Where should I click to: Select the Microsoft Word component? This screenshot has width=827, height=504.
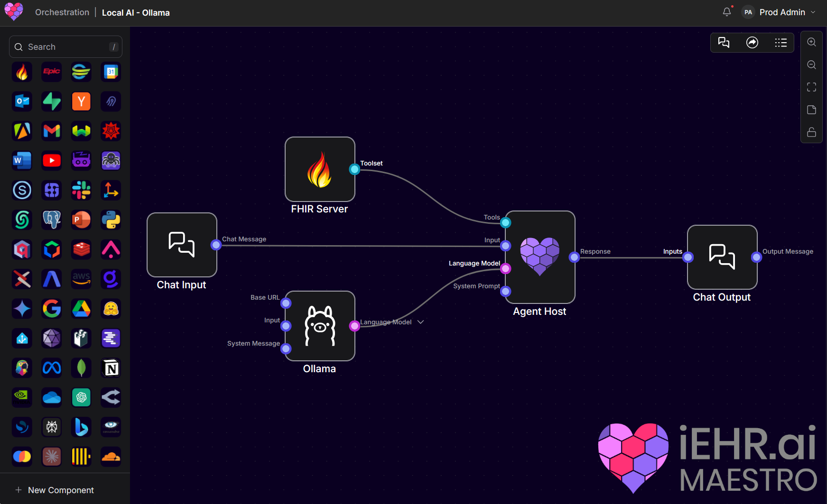[22, 160]
